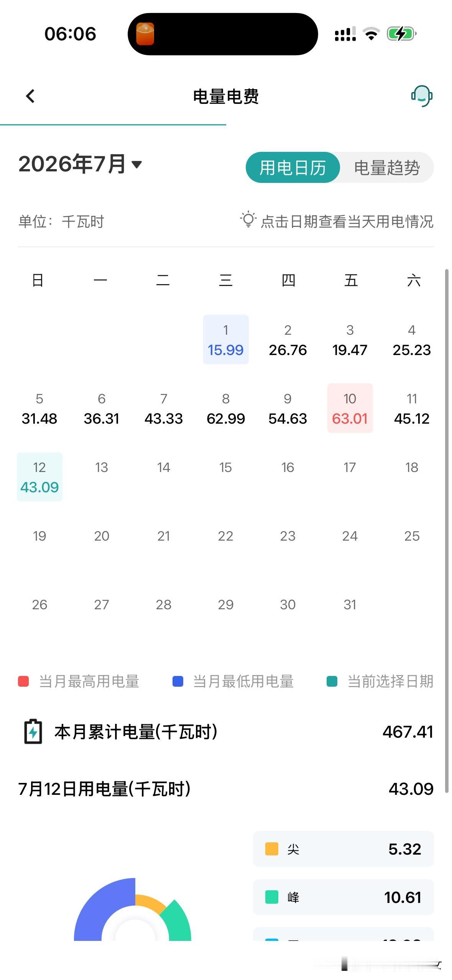The image size is (452, 980).
Task: Tap date 13 in calendar
Action: [102, 467]
